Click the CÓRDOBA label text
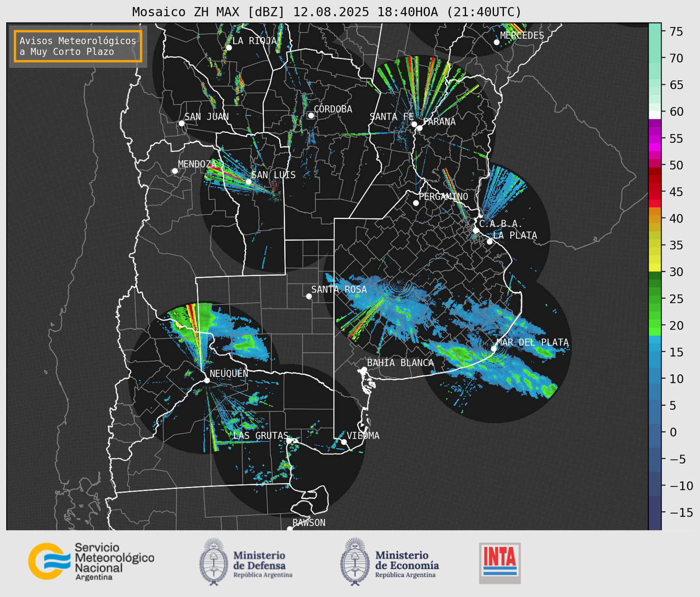Screen dimensions: 700x597 [333, 109]
